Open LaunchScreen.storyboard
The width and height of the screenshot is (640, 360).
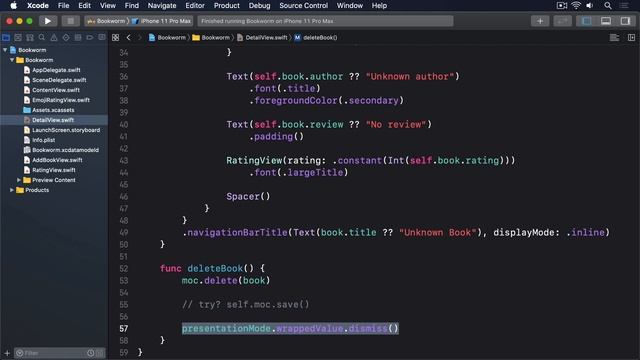[66, 130]
